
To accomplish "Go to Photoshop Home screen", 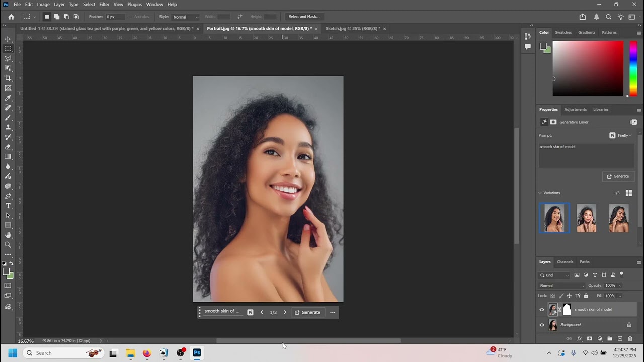I will tap(11, 17).
